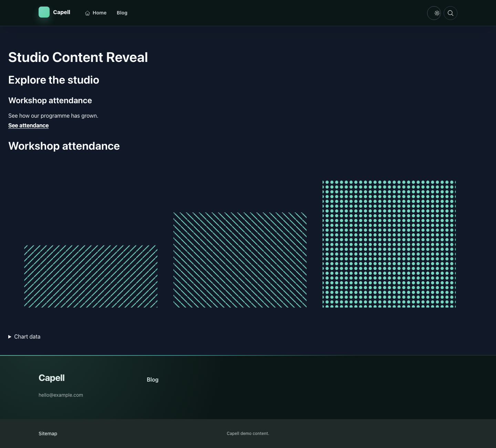
Task: Expand the Chart data disclosure triangle
Action: click(10, 337)
